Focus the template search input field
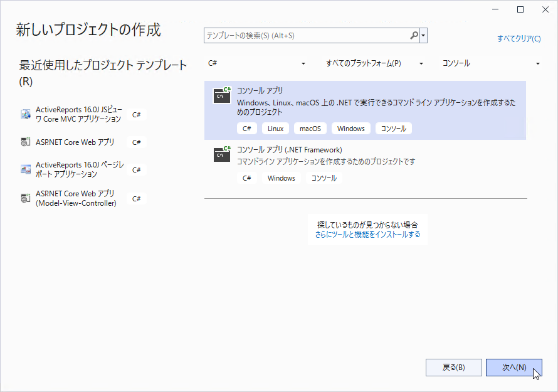Screen dimensions: 558x392 click(x=306, y=36)
